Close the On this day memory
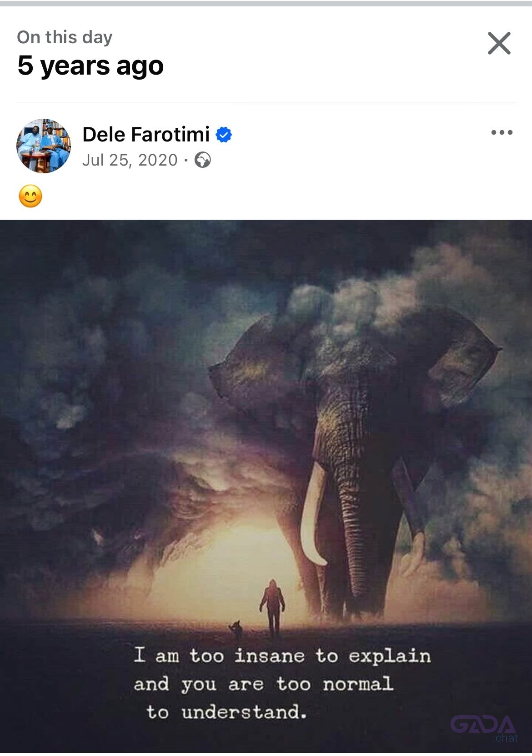This screenshot has height=756, width=532. click(499, 43)
